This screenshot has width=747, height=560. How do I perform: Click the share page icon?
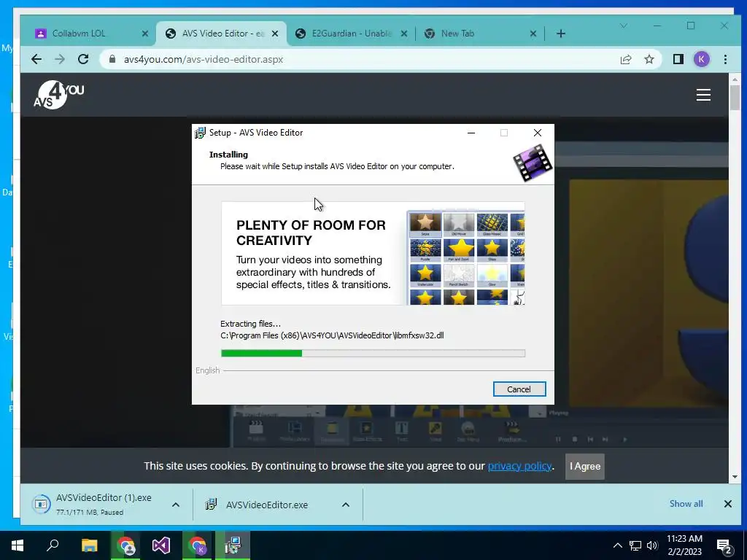(625, 59)
